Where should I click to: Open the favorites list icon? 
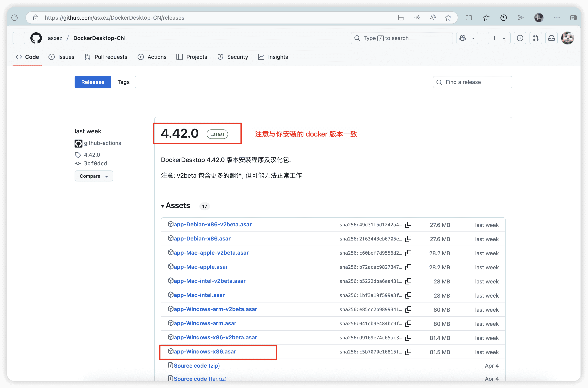click(486, 18)
